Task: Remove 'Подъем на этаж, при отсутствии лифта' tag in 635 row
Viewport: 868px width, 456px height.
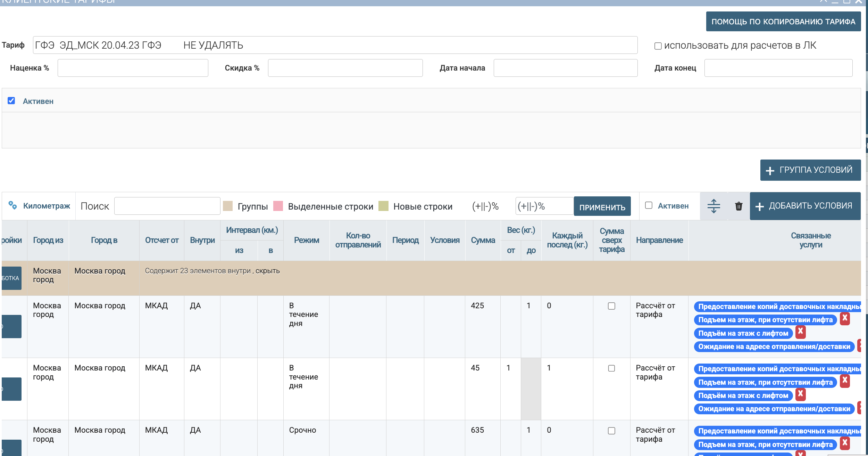Action: coord(845,443)
